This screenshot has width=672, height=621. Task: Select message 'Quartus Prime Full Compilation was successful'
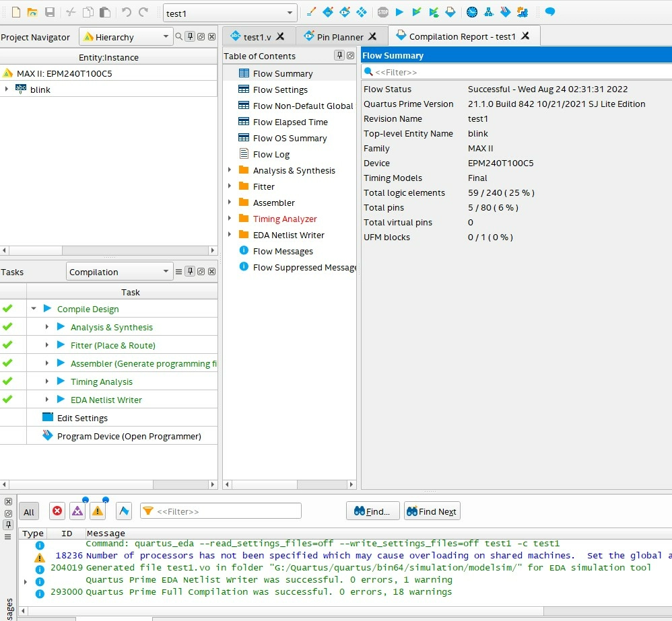point(268,591)
